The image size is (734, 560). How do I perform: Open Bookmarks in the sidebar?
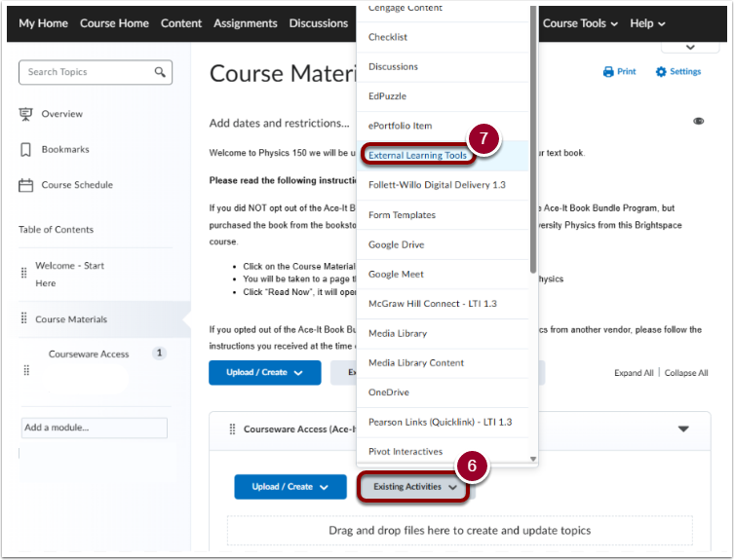tap(65, 150)
